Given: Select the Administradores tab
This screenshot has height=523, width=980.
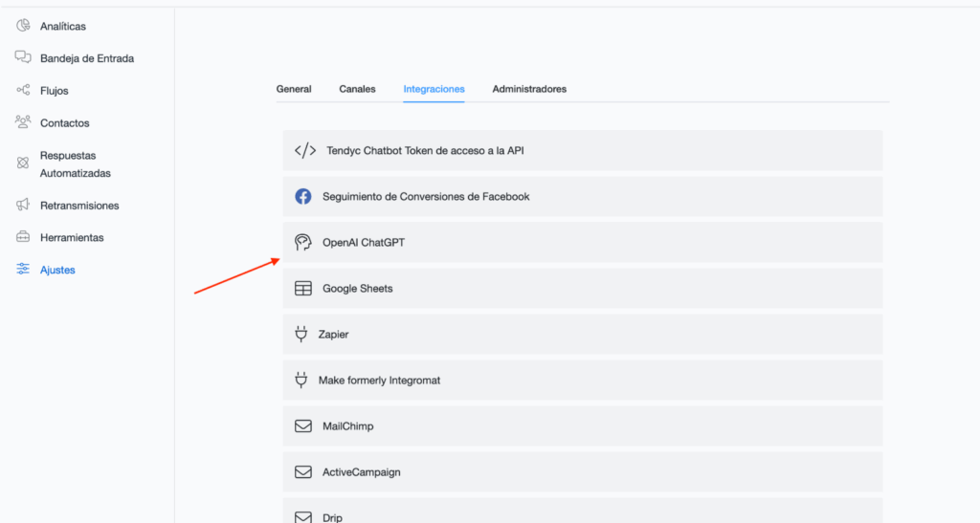Looking at the screenshot, I should pyautogui.click(x=529, y=89).
